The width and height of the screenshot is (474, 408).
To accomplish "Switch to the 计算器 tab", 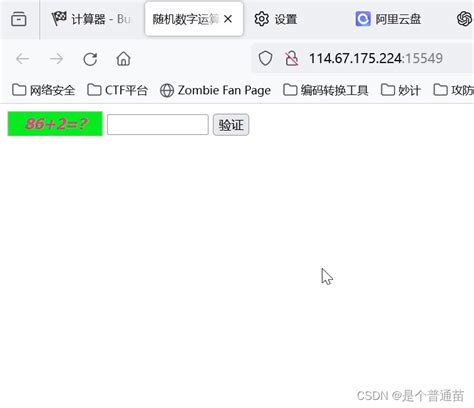I will [91, 19].
